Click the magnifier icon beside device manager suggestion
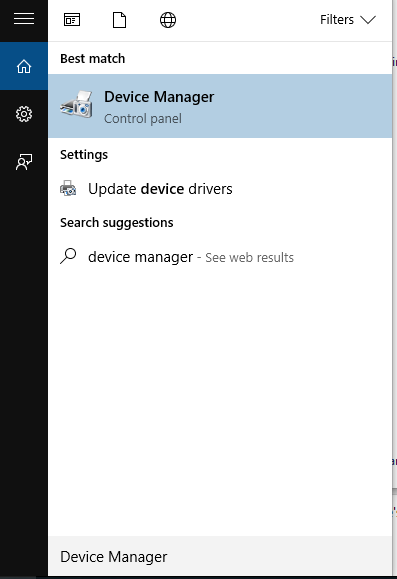This screenshot has height=579, width=397. [x=68, y=256]
